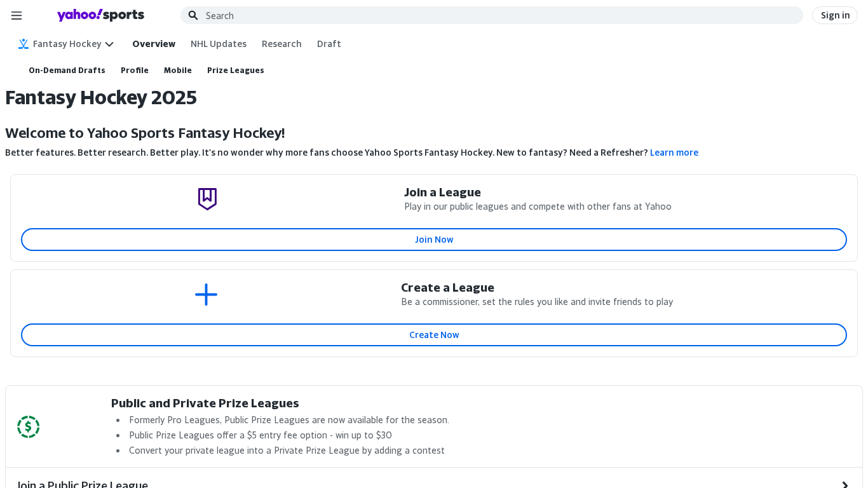This screenshot has width=868, height=488.
Task: Open the NHL Updates tab
Action: coord(219,44)
